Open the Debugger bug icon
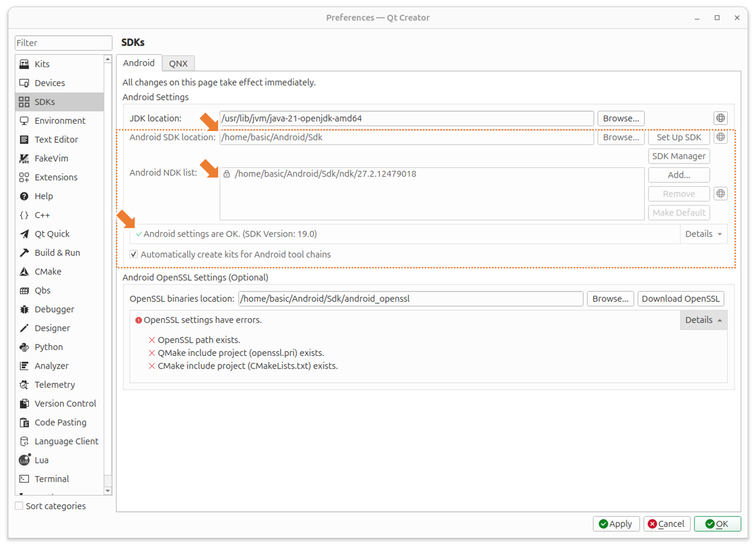 pos(24,309)
